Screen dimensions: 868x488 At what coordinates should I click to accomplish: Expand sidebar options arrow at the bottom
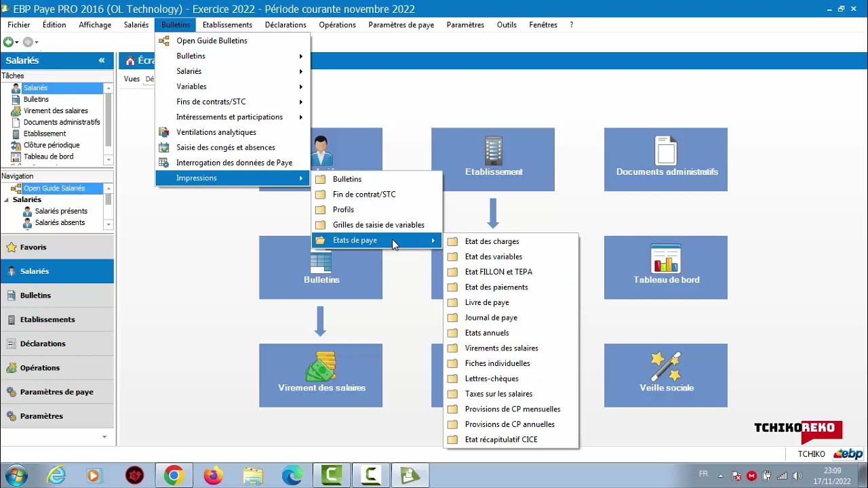pyautogui.click(x=104, y=437)
